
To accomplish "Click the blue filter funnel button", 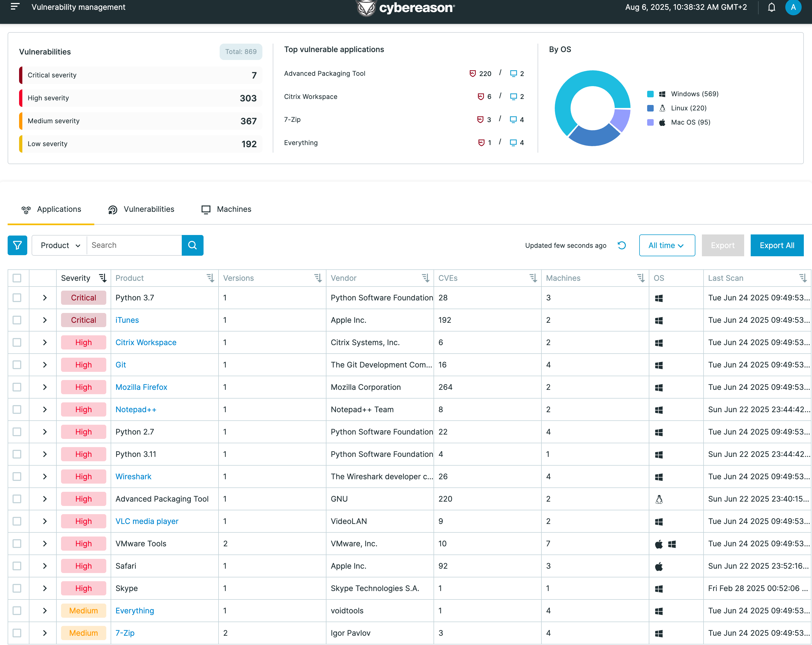I will [x=17, y=245].
